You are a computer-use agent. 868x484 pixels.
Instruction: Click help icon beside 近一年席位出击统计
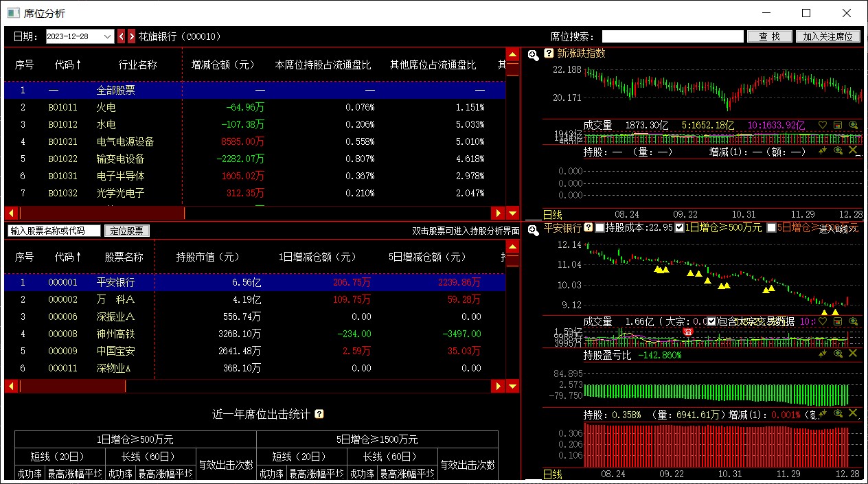[319, 414]
